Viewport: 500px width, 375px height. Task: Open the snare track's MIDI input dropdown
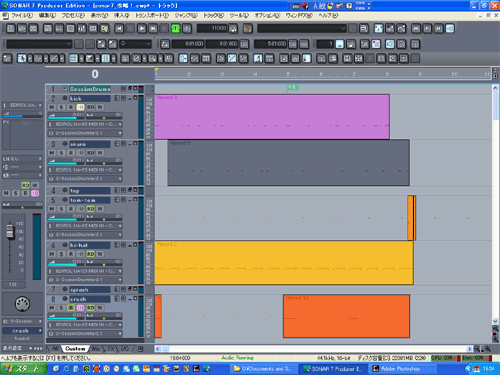85,170
